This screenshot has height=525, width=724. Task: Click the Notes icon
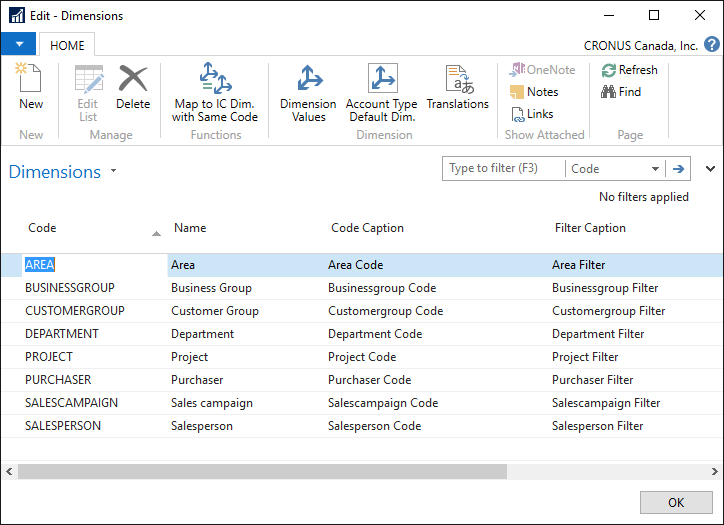click(x=518, y=92)
